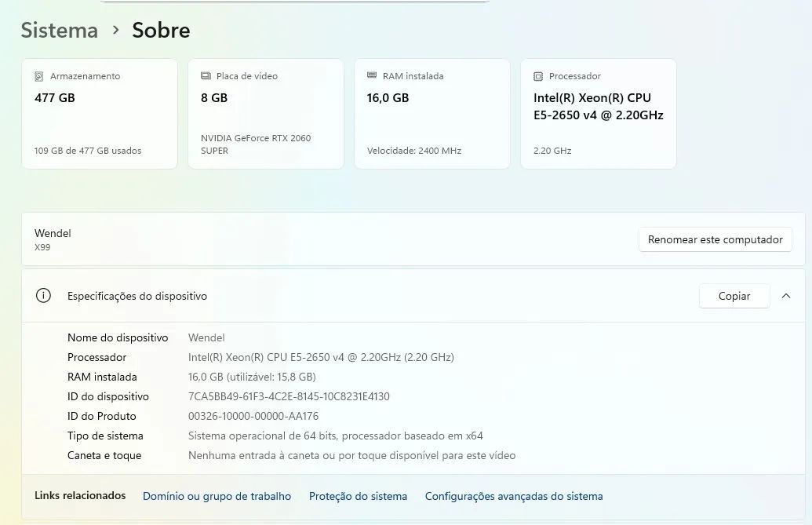
Task: Open Domínio ou grupo de trabalho
Action: [x=217, y=496]
